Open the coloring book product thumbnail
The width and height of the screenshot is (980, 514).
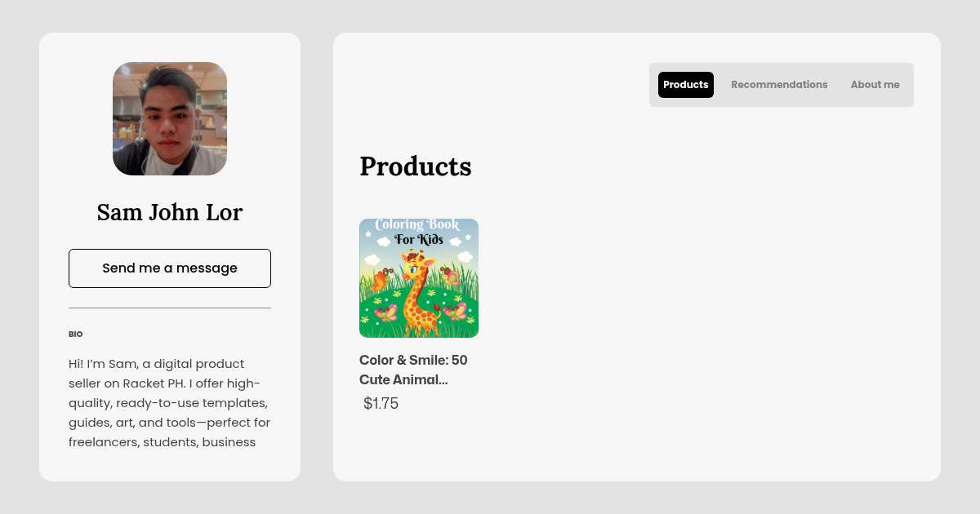(x=419, y=278)
